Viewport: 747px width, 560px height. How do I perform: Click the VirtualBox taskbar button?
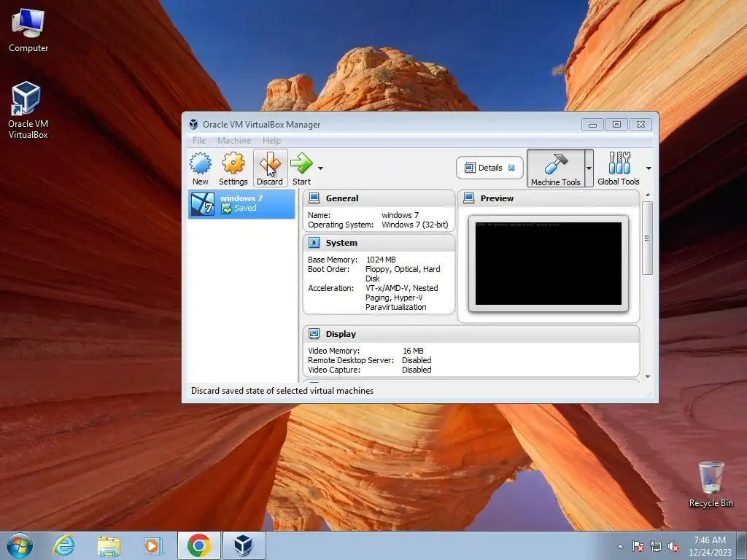pos(244,545)
